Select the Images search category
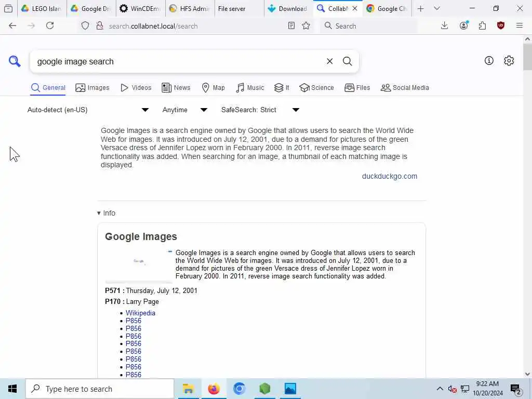 [x=92, y=88]
